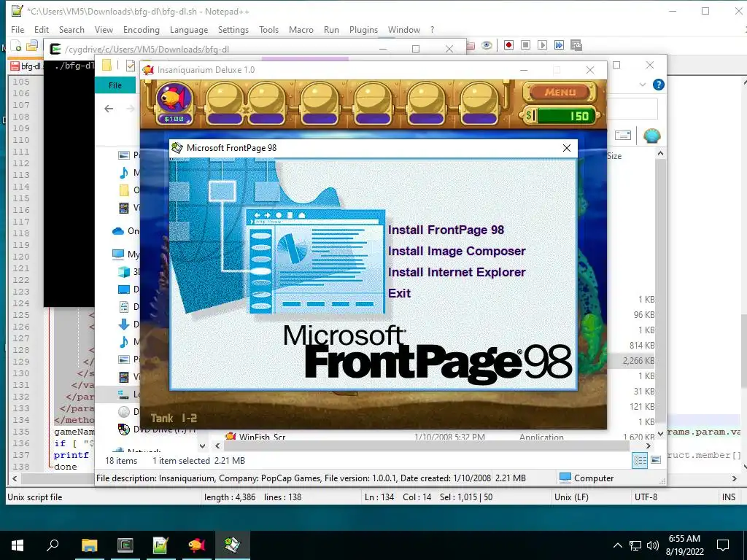Click the properties checkmark icon in Explorer title
The height and width of the screenshot is (560, 747).
tap(130, 66)
